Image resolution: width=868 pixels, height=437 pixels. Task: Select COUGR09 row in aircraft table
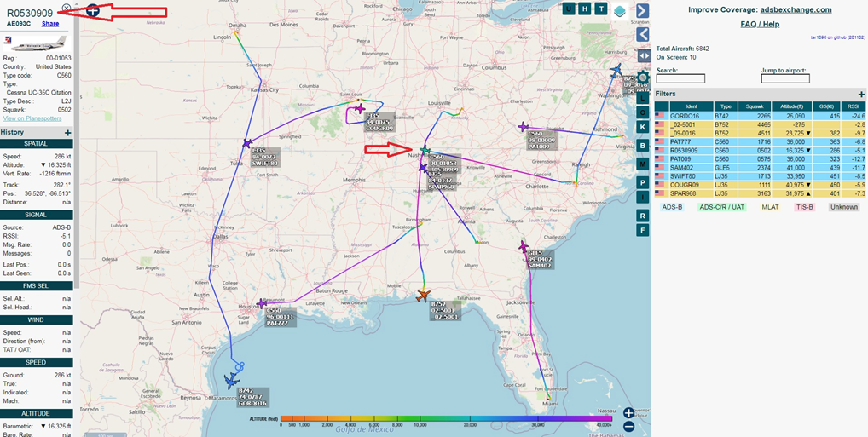760,185
